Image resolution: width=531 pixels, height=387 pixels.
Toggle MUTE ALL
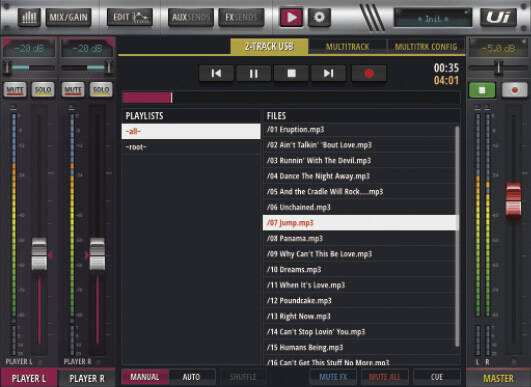tap(384, 377)
